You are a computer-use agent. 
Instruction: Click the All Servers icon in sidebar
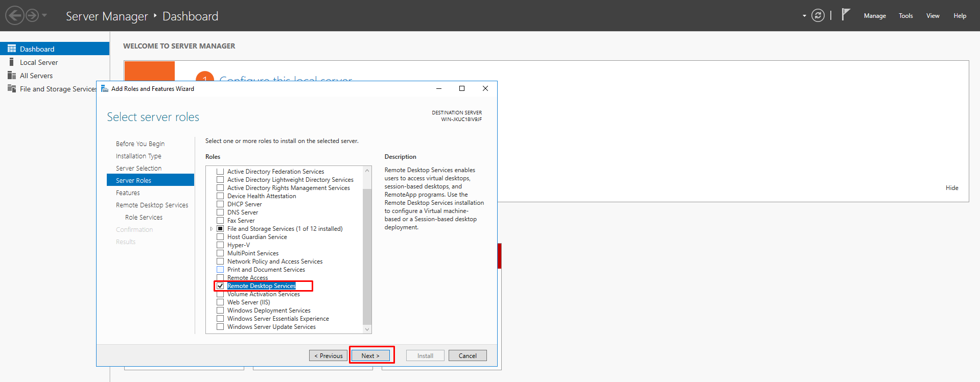pos(12,75)
